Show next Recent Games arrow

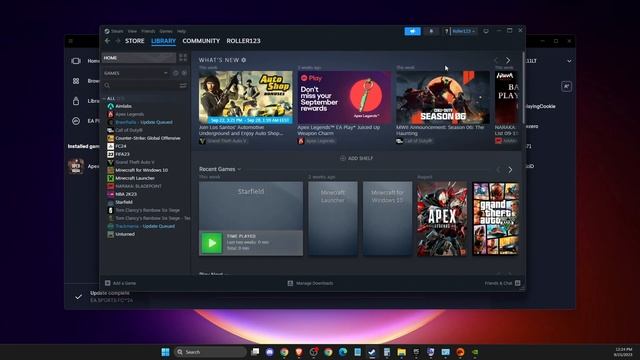[x=510, y=169]
